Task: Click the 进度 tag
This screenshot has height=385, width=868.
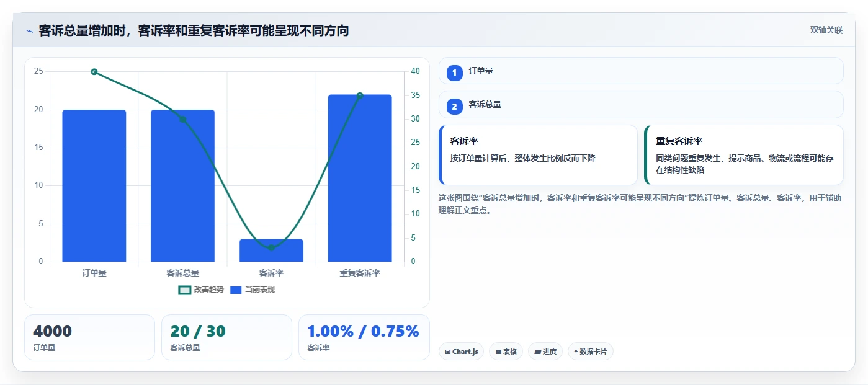Action: click(545, 352)
